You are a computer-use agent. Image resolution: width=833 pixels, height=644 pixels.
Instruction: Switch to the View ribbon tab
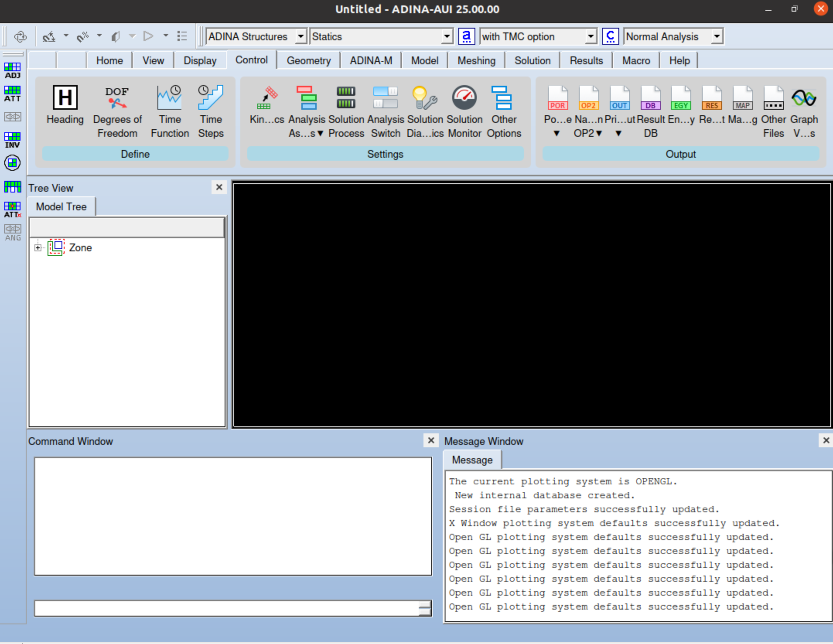(153, 61)
